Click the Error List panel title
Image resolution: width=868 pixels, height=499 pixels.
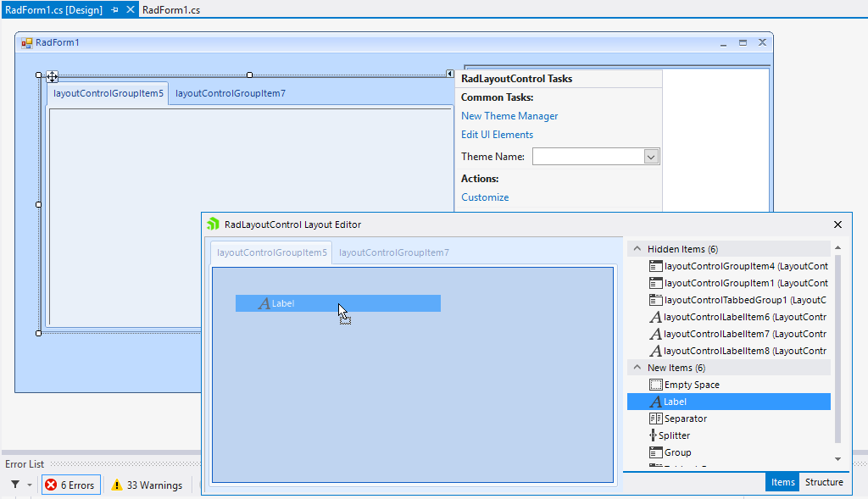click(25, 464)
